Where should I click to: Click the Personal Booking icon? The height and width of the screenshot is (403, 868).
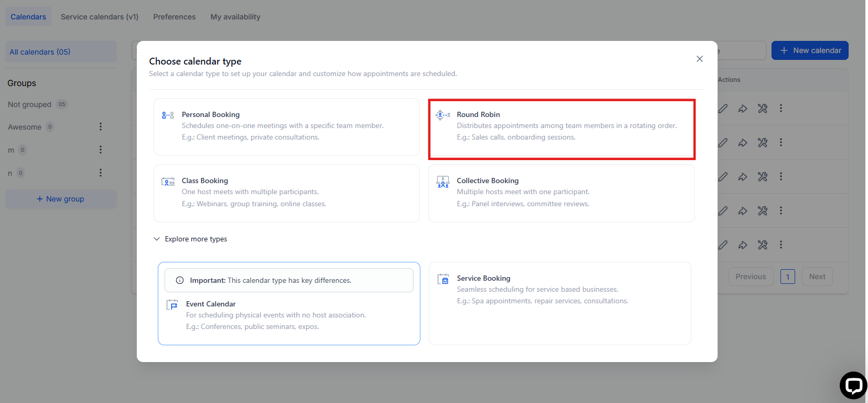[168, 115]
